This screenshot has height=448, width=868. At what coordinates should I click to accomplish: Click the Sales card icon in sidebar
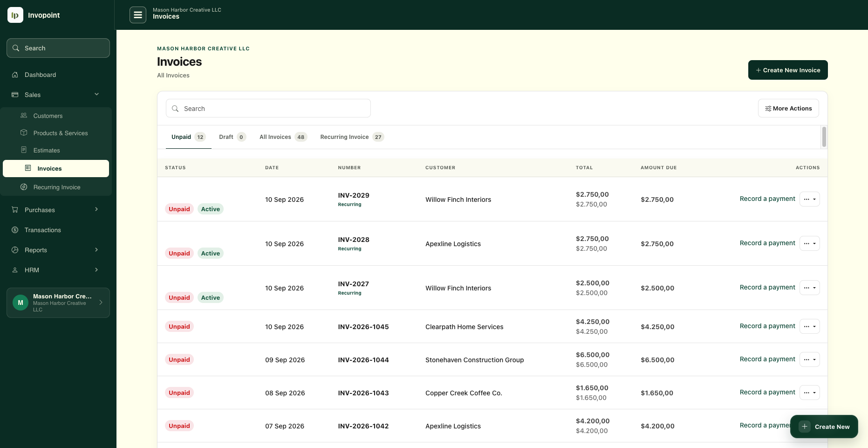[x=15, y=95]
